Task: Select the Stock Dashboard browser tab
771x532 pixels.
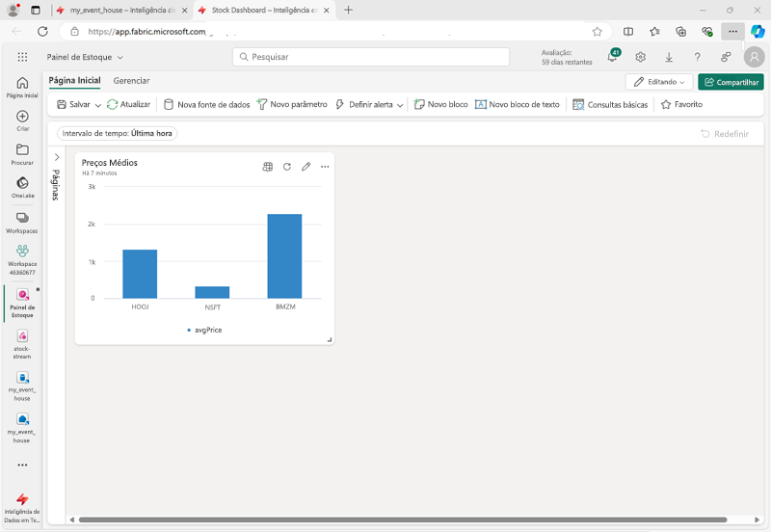Action: [264, 10]
